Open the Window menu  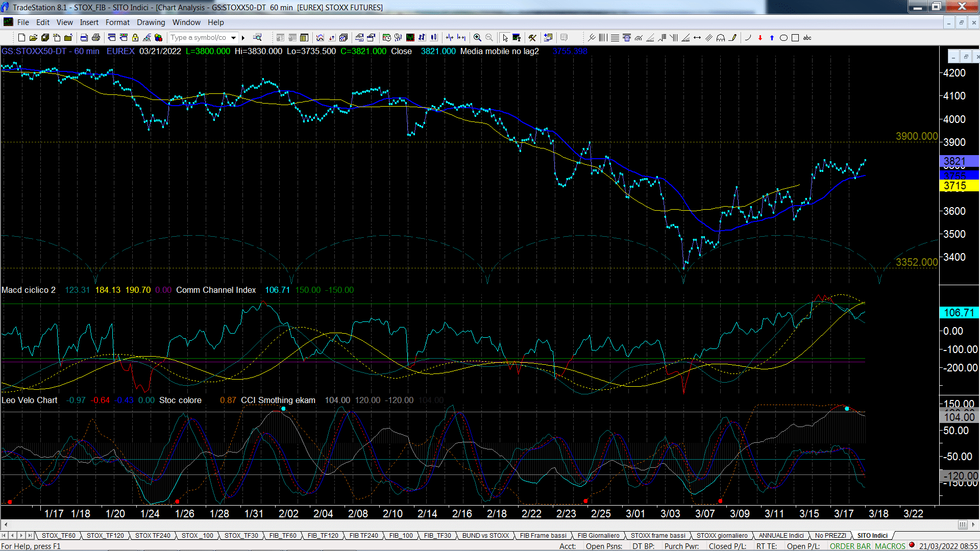pyautogui.click(x=186, y=22)
